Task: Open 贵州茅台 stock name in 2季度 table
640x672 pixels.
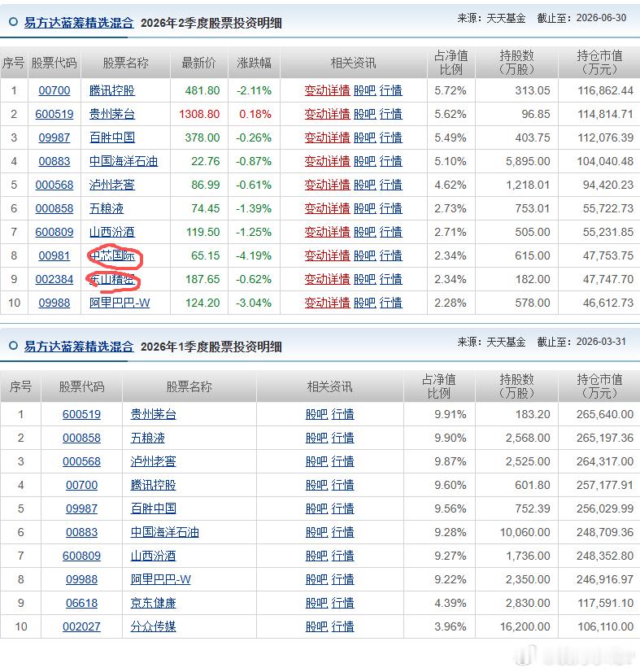Action: click(112, 114)
